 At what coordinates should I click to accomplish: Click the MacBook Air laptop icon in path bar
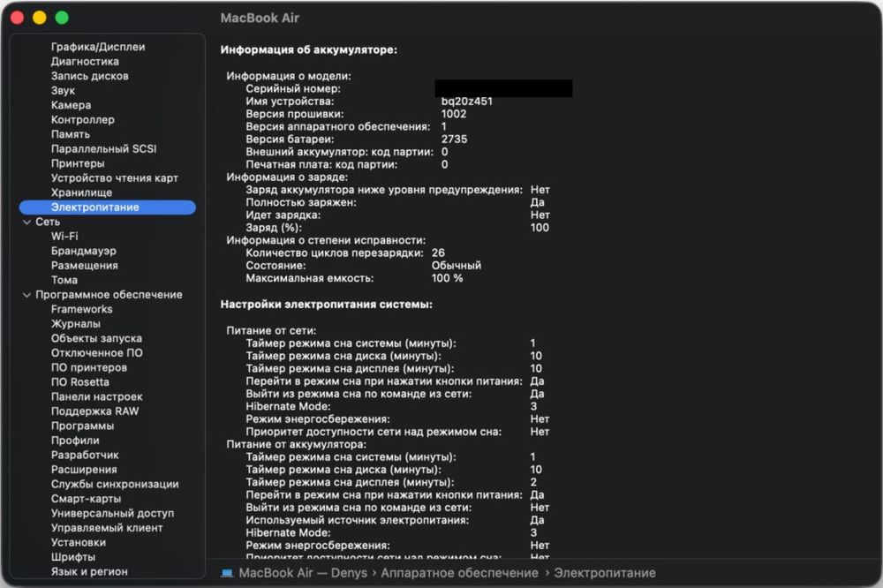click(228, 573)
